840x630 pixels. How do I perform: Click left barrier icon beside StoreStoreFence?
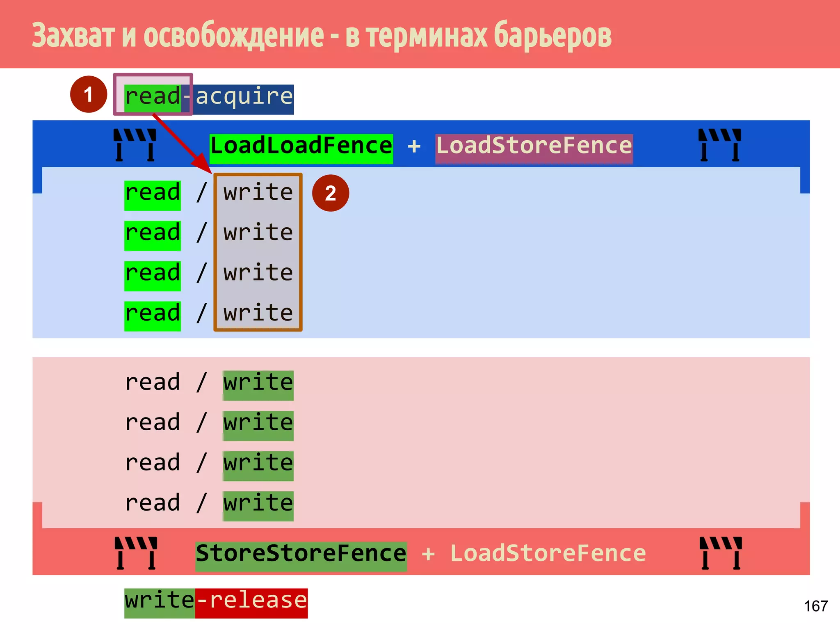tap(136, 552)
